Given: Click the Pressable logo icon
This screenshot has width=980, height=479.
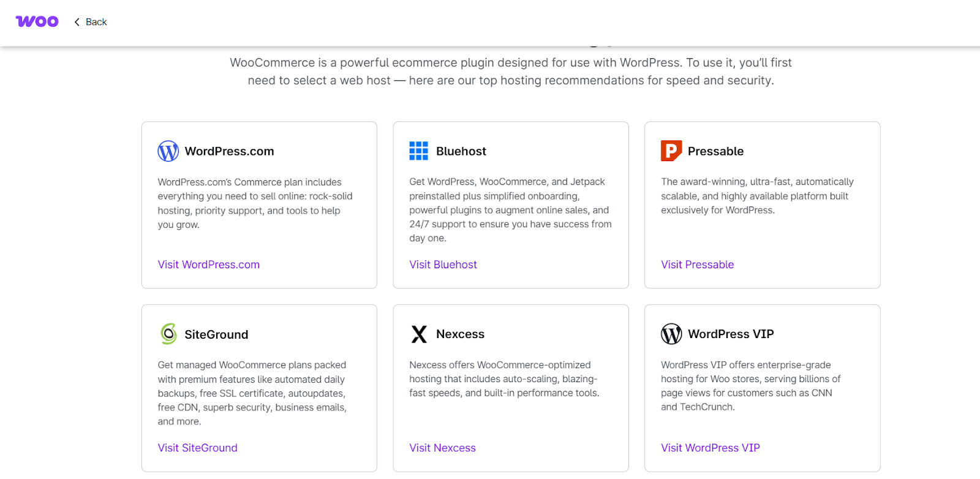Looking at the screenshot, I should pyautogui.click(x=671, y=151).
